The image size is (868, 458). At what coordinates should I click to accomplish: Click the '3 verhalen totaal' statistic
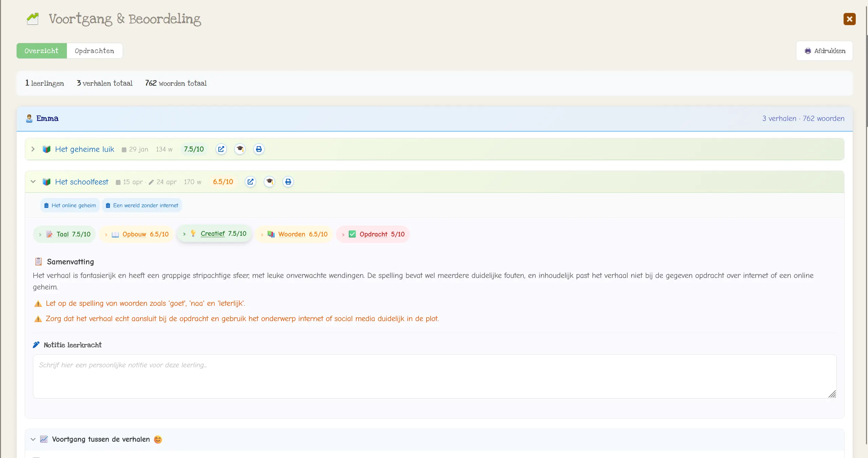(105, 83)
